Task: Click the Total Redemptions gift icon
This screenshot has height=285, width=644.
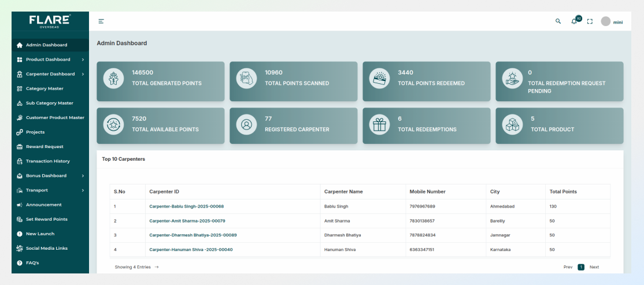Action: pyautogui.click(x=379, y=124)
